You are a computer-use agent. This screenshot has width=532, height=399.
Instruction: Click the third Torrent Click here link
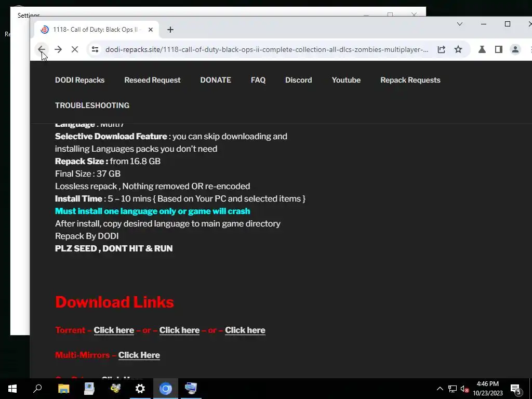point(245,330)
